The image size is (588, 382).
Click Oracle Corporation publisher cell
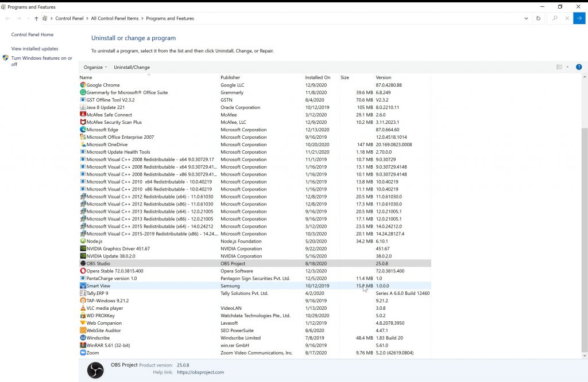[x=241, y=107]
